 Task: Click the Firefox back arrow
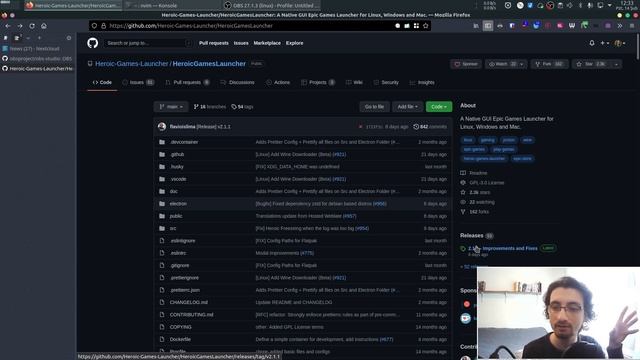pyautogui.click(x=8, y=26)
